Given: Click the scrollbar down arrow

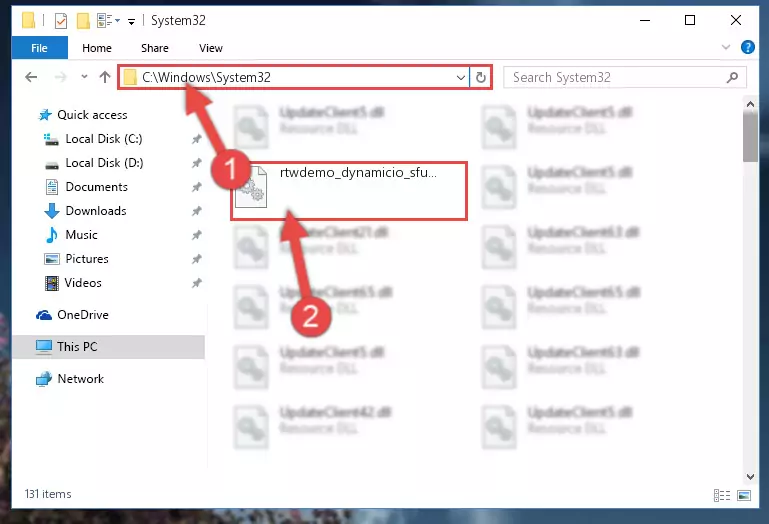Looking at the screenshot, I should 750,476.
